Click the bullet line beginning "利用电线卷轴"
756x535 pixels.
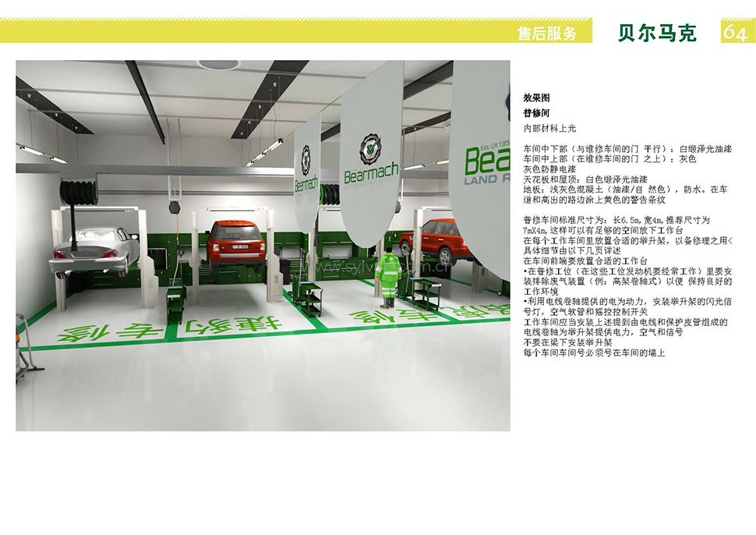pyautogui.click(x=627, y=302)
